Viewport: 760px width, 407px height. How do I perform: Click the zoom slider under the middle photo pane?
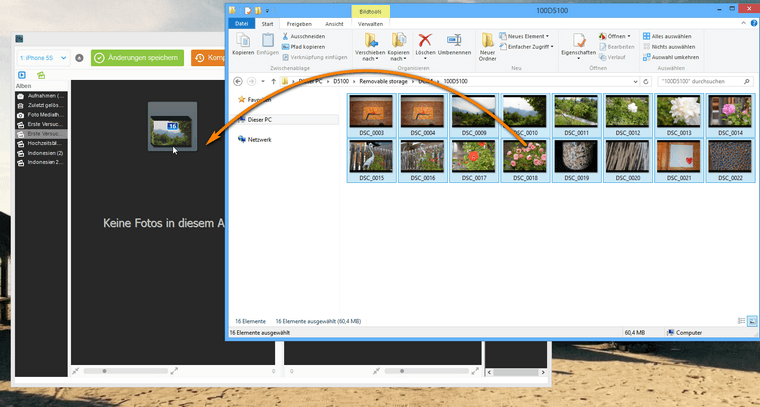tap(426, 371)
